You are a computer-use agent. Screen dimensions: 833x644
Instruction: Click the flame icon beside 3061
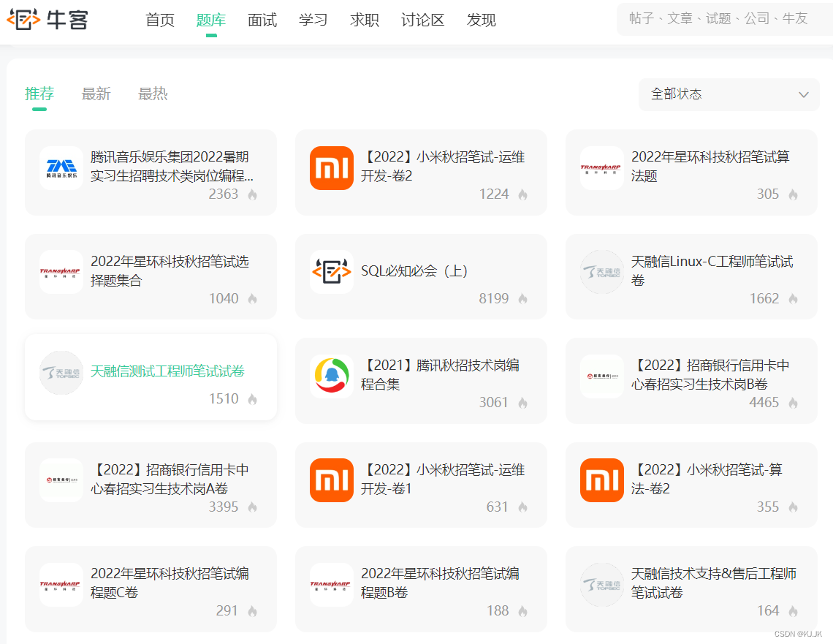[522, 404]
